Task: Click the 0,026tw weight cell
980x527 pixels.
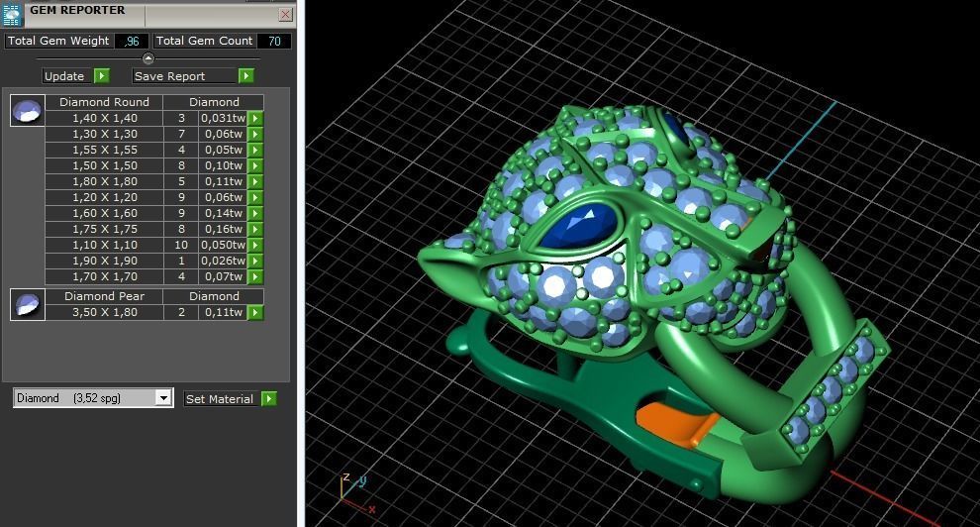Action: click(223, 261)
